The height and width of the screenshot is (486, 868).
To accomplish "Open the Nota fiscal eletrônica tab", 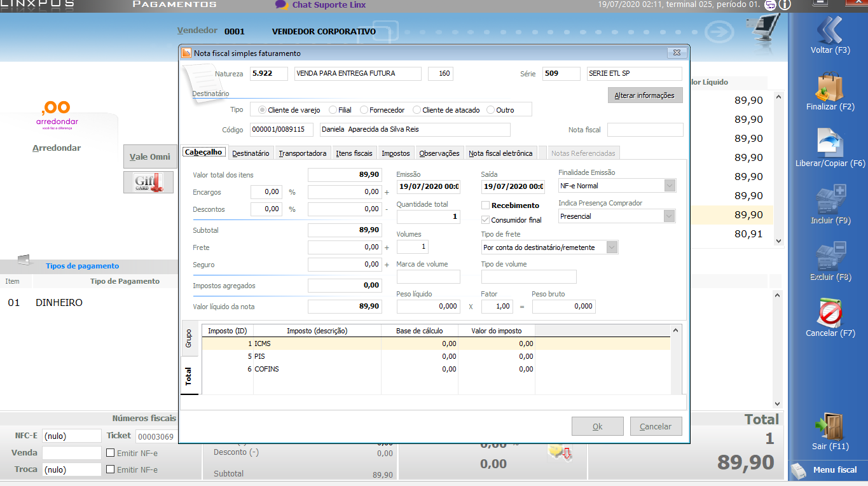I will [500, 153].
